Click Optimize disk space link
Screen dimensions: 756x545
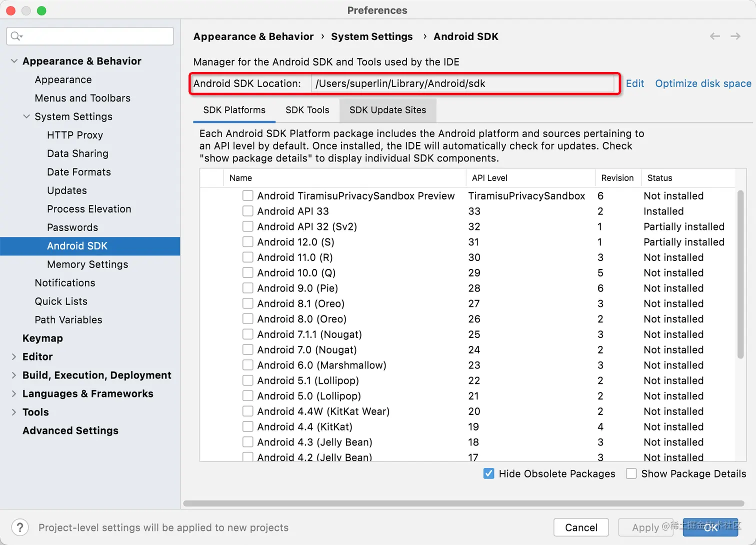pyautogui.click(x=703, y=83)
